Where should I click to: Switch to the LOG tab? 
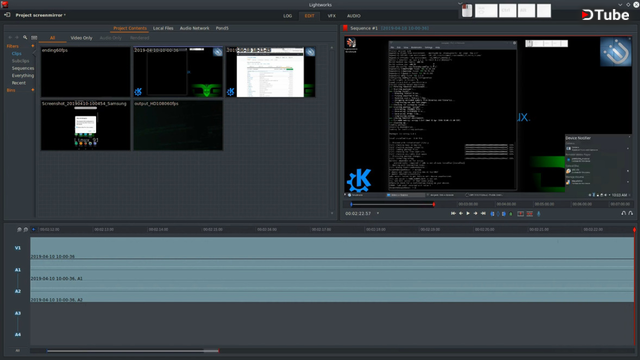(288, 16)
